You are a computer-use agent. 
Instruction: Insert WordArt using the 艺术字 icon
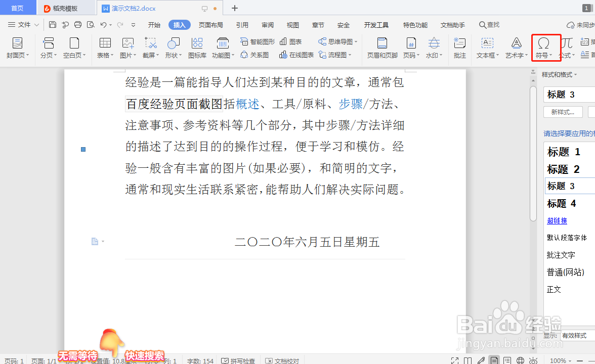[x=515, y=48]
